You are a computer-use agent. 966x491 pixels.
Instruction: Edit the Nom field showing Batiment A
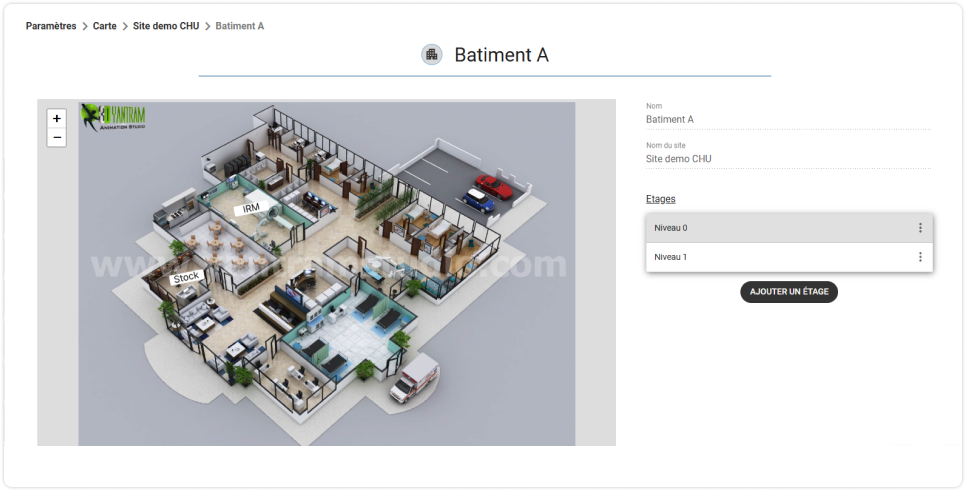coord(788,120)
